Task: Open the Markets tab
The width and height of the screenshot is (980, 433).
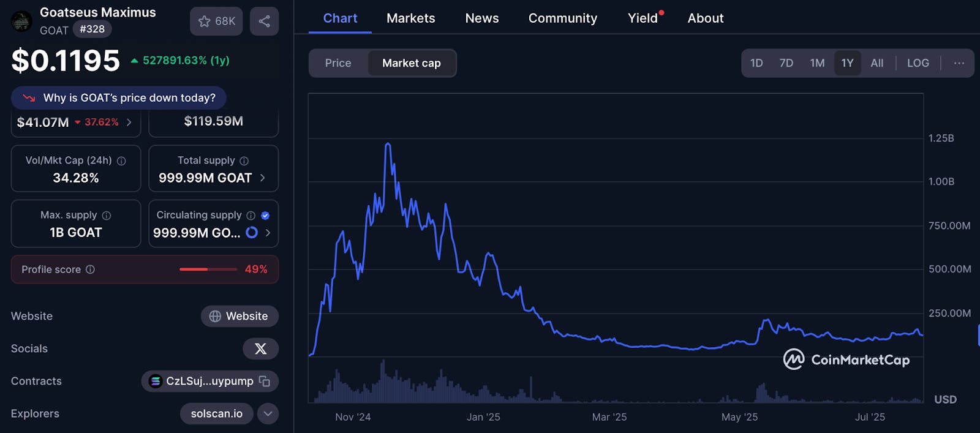Action: (411, 18)
